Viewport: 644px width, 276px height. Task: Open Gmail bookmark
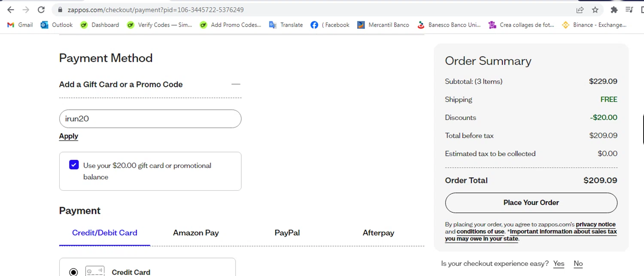(20, 25)
